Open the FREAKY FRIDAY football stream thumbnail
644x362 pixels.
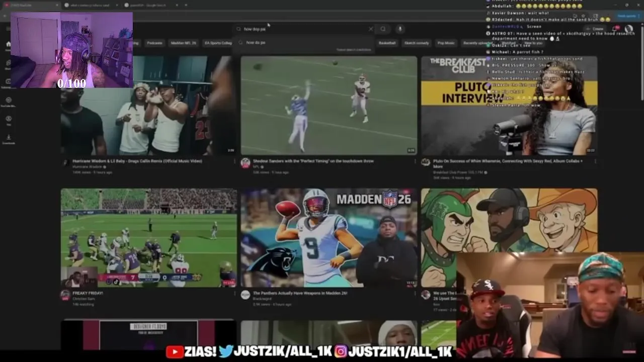(148, 238)
